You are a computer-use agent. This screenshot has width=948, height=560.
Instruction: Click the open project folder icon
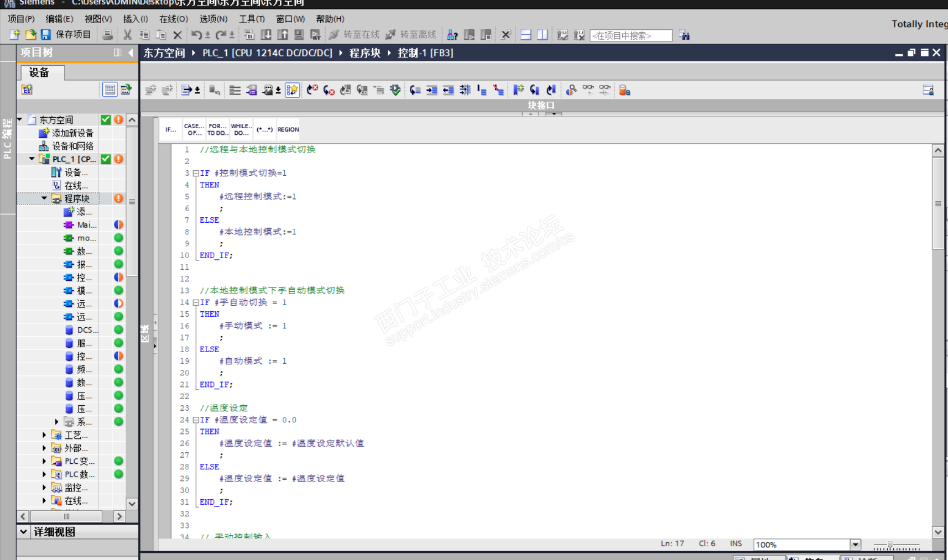(x=30, y=35)
